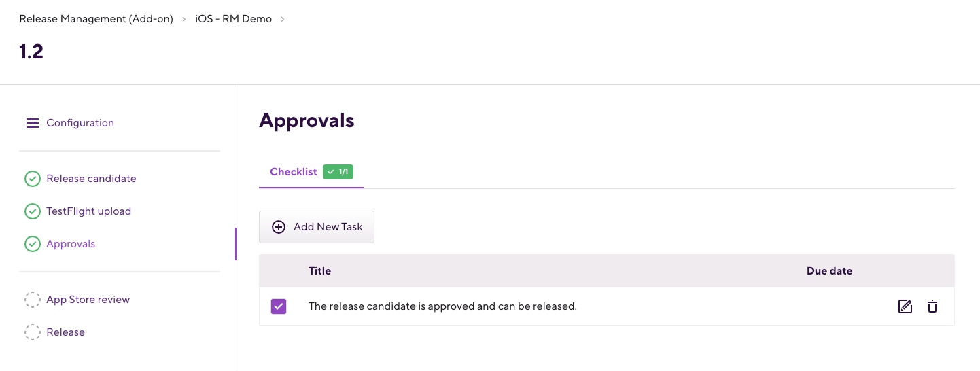
Task: Click the Configuration sliders icon
Action: (x=33, y=123)
